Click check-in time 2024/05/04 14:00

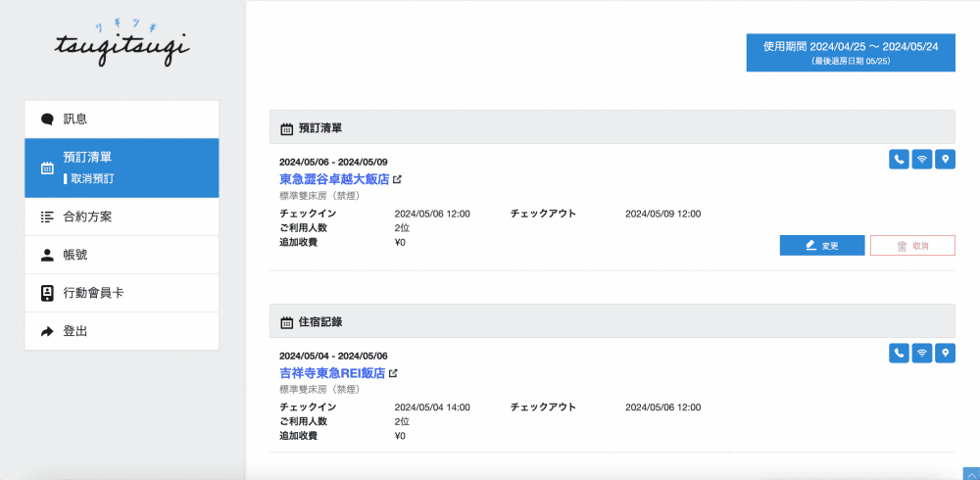click(x=432, y=408)
